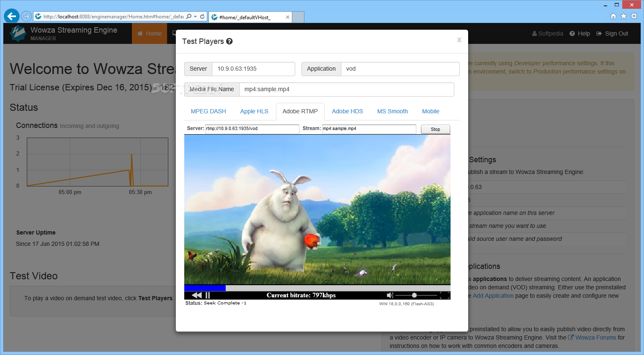Close the Test Players dialog
This screenshot has width=644, height=355.
coord(459,40)
